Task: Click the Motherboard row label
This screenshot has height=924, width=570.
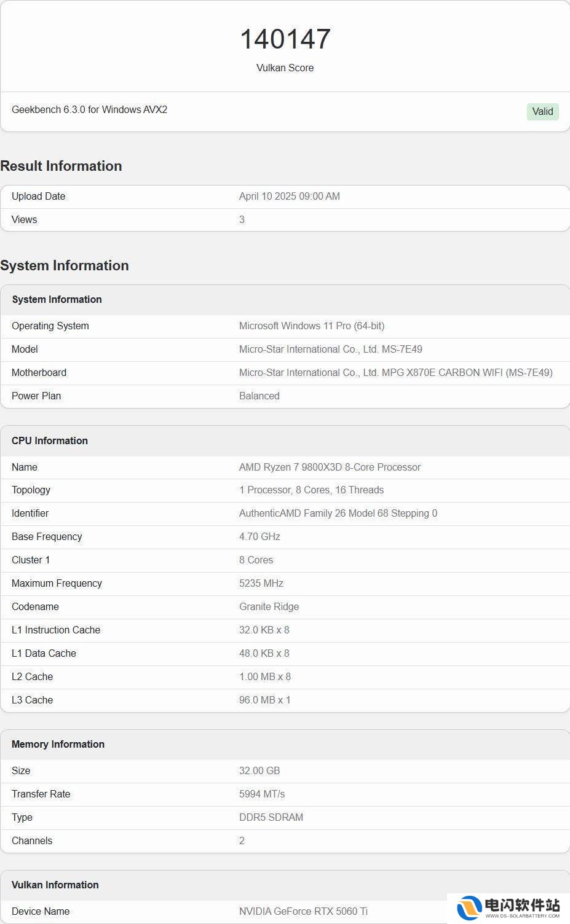Action: pos(39,373)
